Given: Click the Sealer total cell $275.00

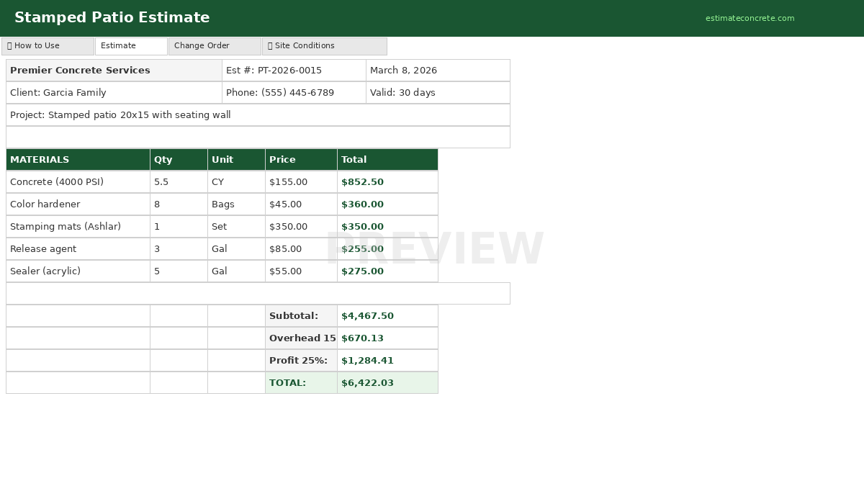Looking at the screenshot, I should tap(387, 271).
